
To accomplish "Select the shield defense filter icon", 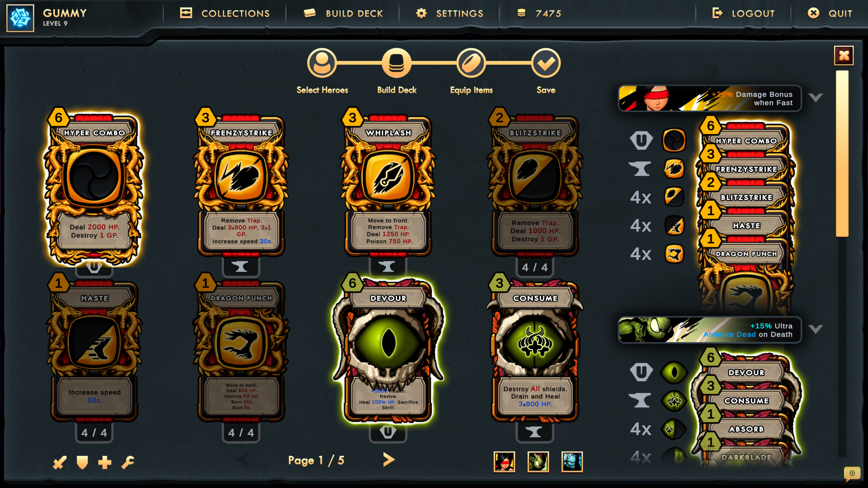I will coord(82,462).
